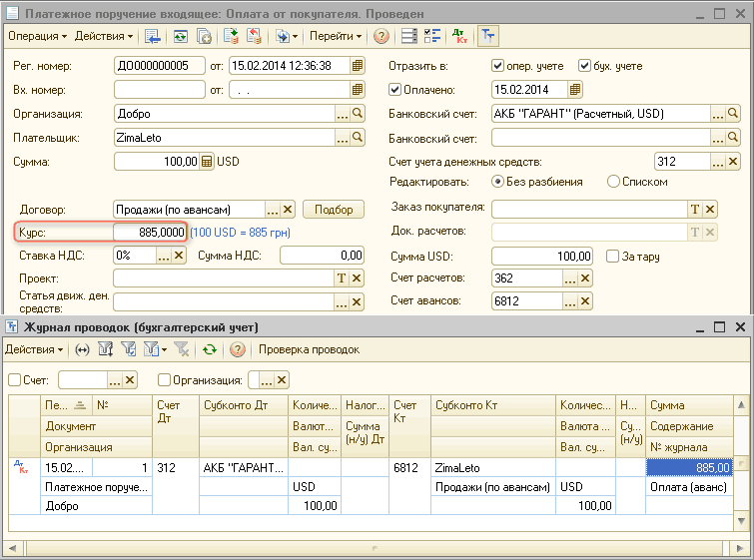Open the calculator icon in the Сумма field
The width and height of the screenshot is (754, 560).
click(x=207, y=161)
